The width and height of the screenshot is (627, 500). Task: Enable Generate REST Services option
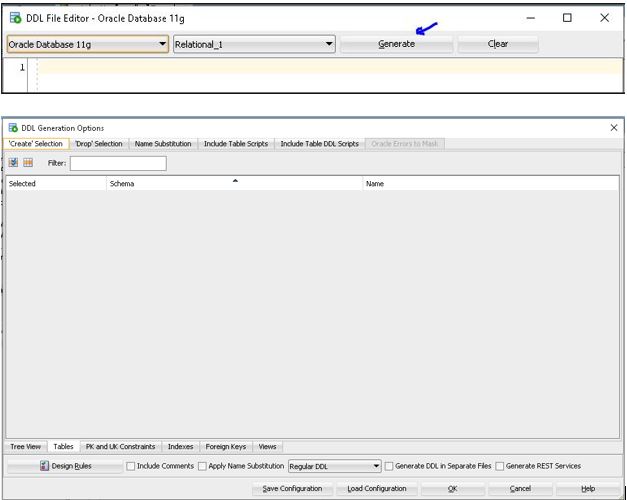[501, 466]
